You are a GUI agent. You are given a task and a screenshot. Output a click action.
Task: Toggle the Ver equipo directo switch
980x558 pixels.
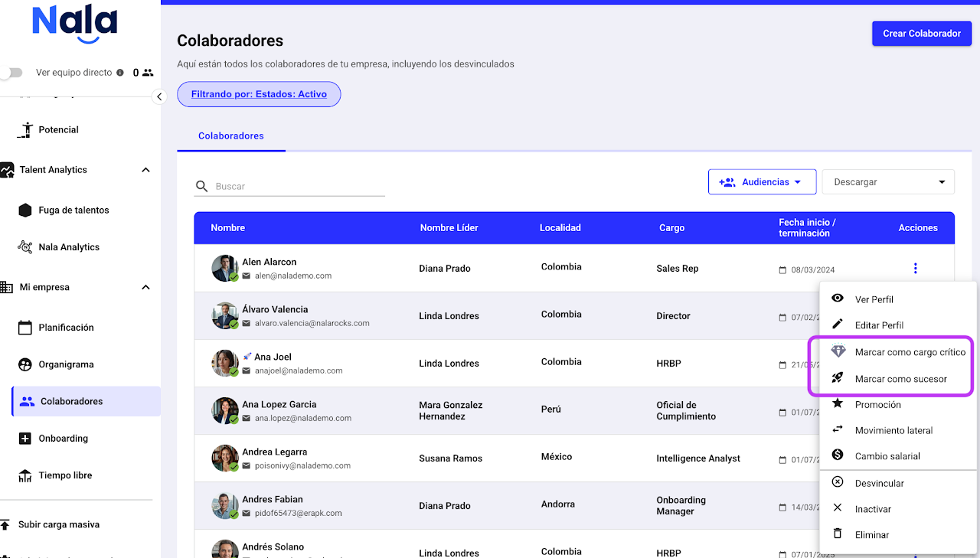[x=11, y=73]
